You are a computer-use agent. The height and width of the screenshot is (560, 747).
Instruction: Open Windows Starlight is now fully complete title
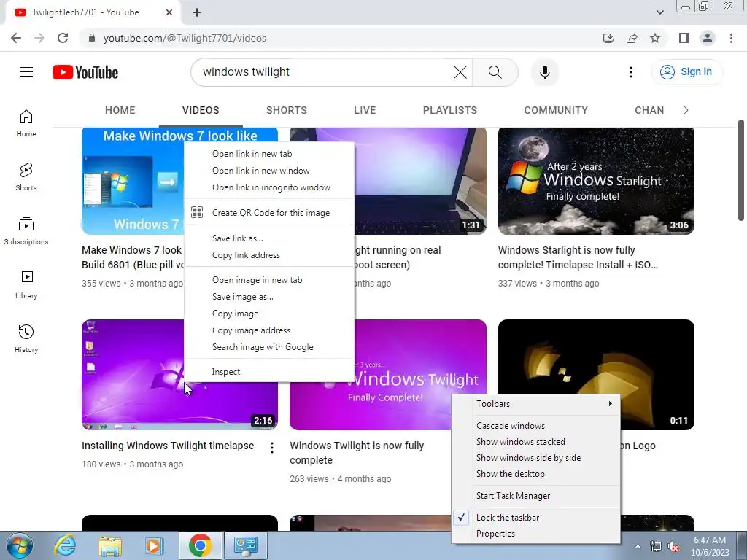coord(578,257)
